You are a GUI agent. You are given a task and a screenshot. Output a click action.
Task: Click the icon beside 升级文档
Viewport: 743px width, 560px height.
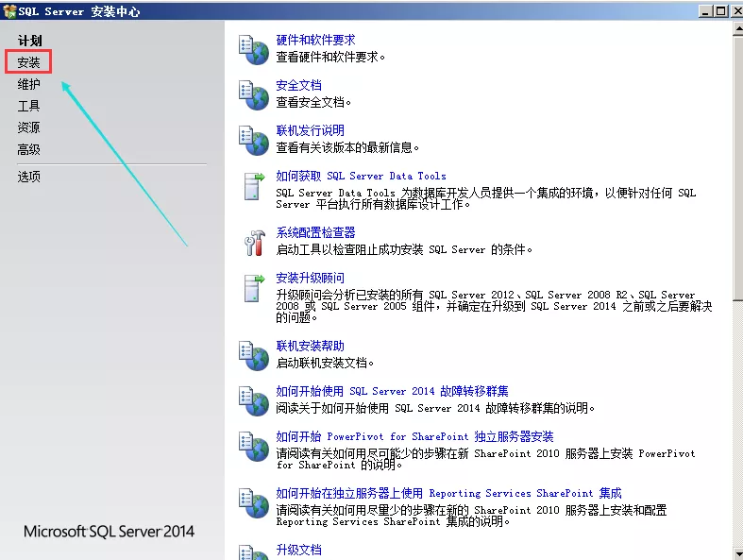click(254, 552)
